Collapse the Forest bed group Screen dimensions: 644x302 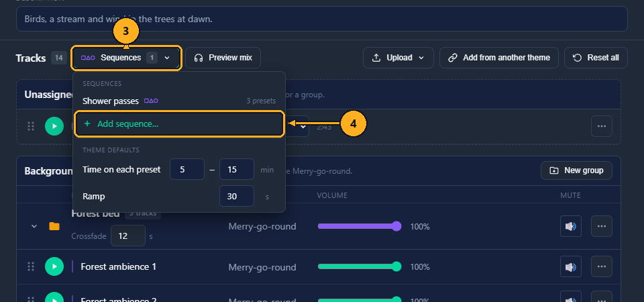click(x=34, y=226)
